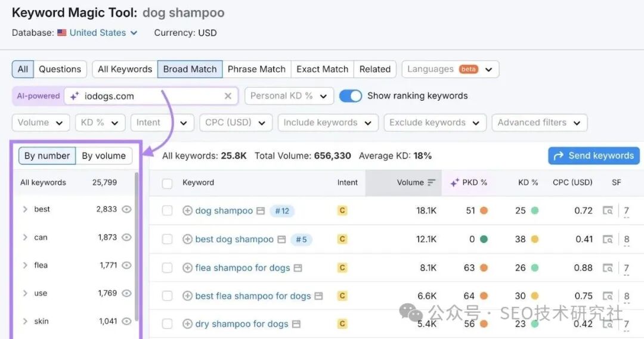Open the "Personal KD %" dropdown
This screenshot has width=644, height=339.
(x=289, y=96)
